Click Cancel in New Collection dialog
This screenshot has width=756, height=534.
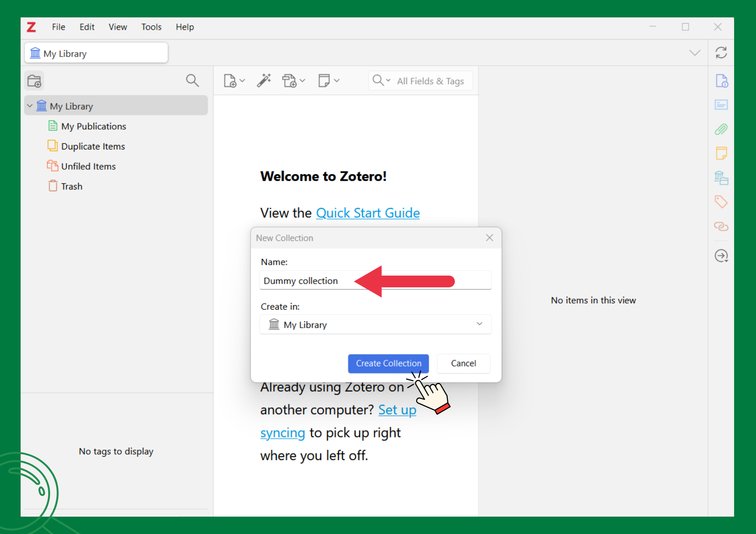(x=463, y=363)
